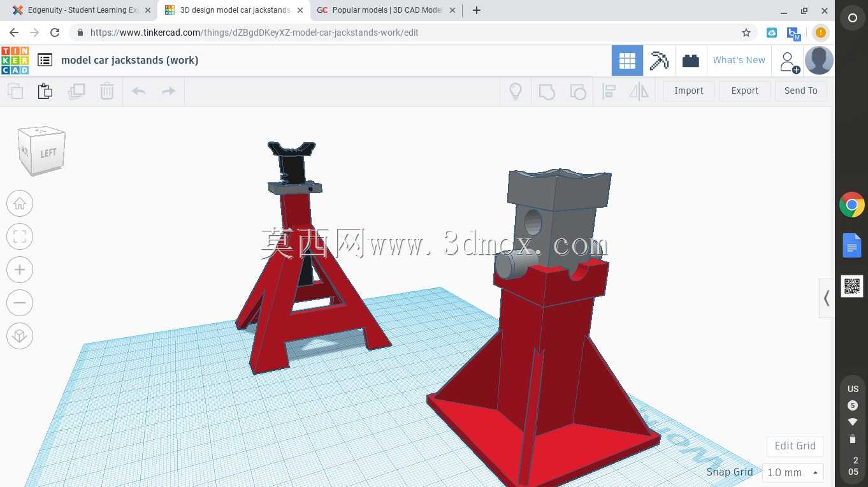Click the Send To button
The height and width of the screenshot is (487, 868).
pyautogui.click(x=801, y=91)
